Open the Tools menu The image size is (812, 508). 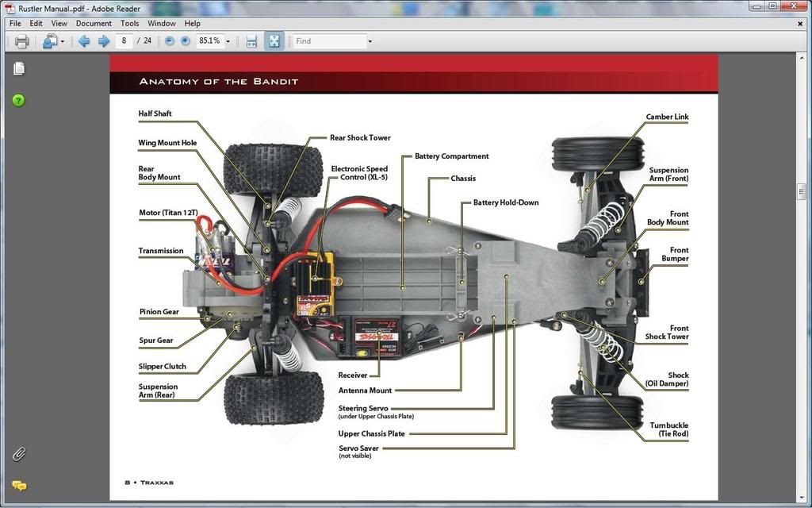click(x=129, y=23)
